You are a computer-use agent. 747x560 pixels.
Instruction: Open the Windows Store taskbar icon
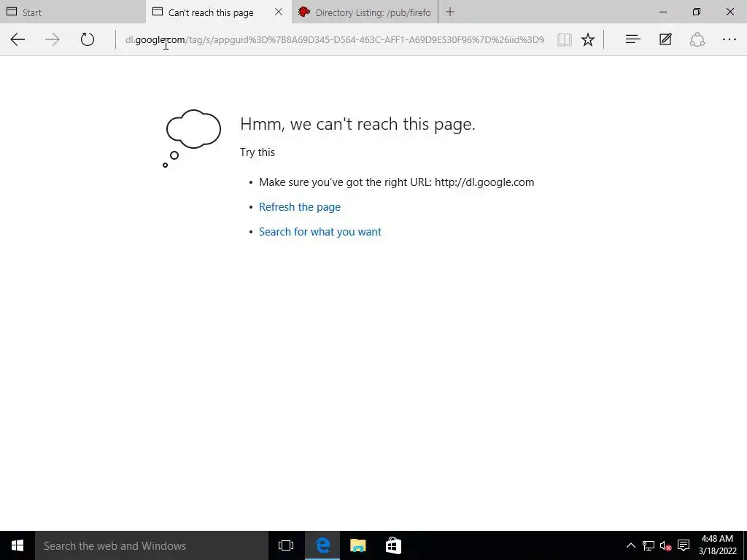[393, 545]
